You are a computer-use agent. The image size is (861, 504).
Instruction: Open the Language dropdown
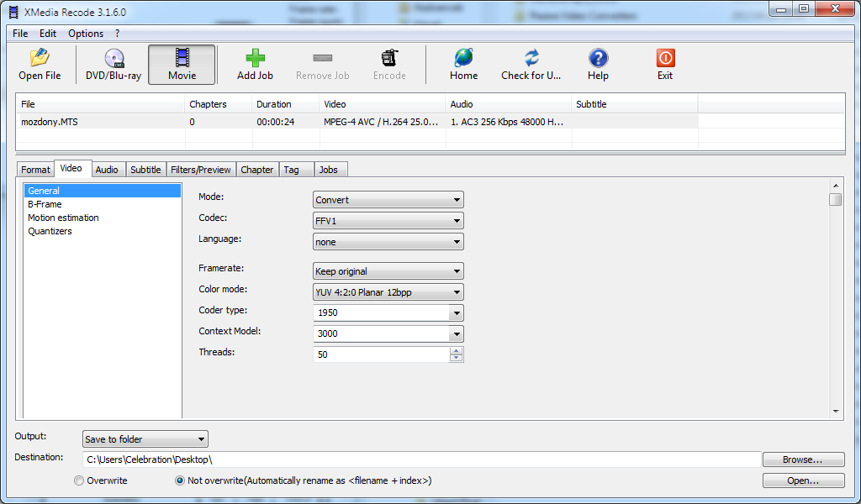click(x=388, y=242)
